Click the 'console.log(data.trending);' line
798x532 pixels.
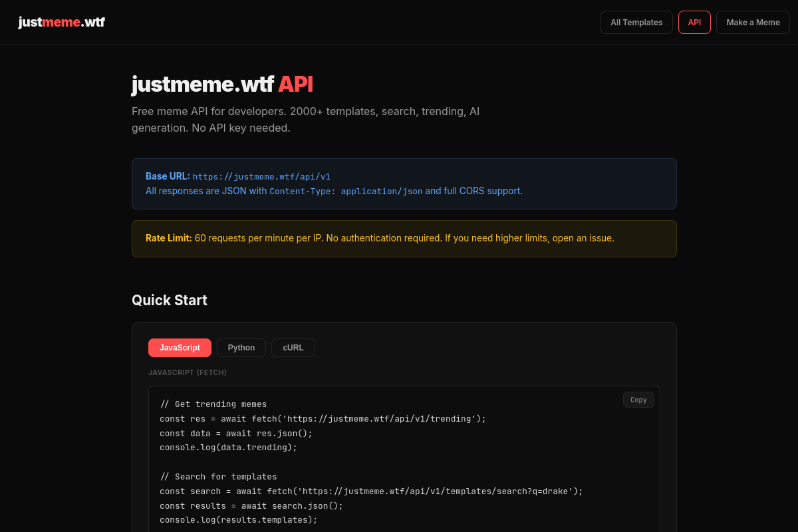[228, 448]
